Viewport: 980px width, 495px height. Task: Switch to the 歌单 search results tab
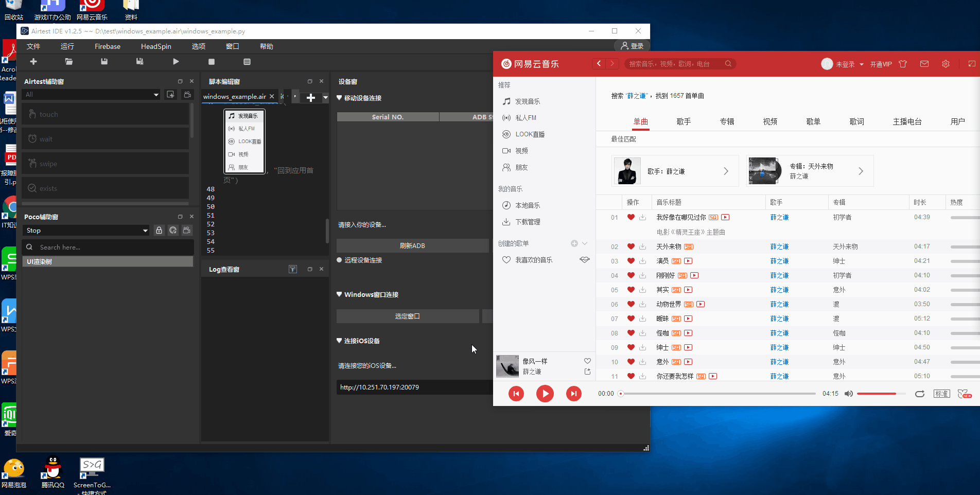(x=813, y=121)
